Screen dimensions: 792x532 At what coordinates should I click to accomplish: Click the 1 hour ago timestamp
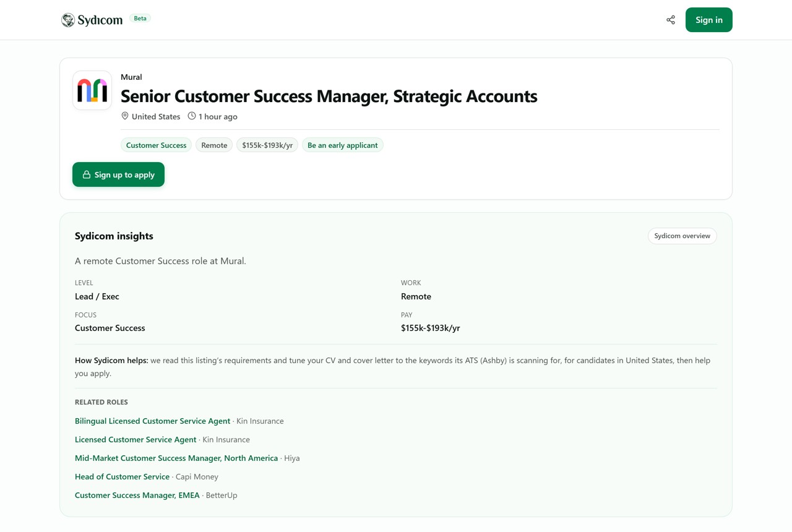click(x=218, y=116)
